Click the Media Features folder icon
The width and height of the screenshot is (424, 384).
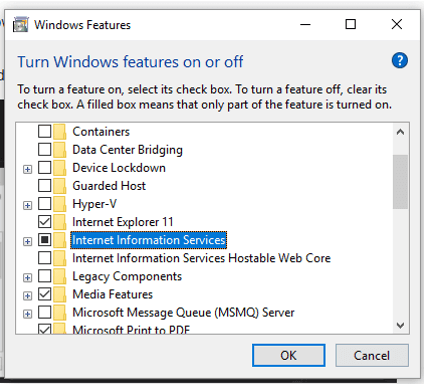pyautogui.click(x=59, y=294)
